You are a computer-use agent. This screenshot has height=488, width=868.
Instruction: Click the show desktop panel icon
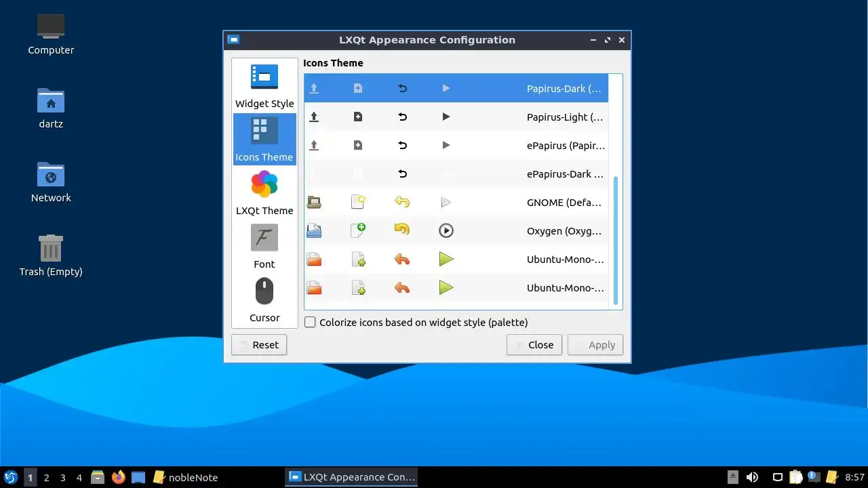click(x=138, y=477)
